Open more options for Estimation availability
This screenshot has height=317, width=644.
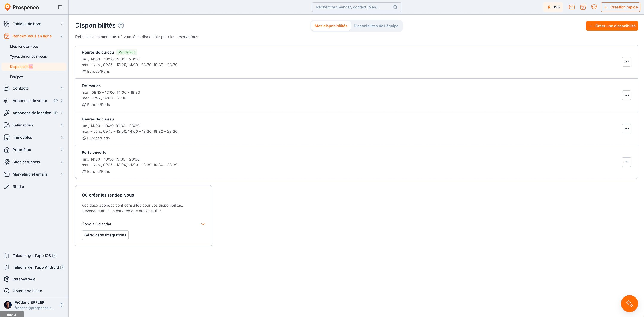626,95
